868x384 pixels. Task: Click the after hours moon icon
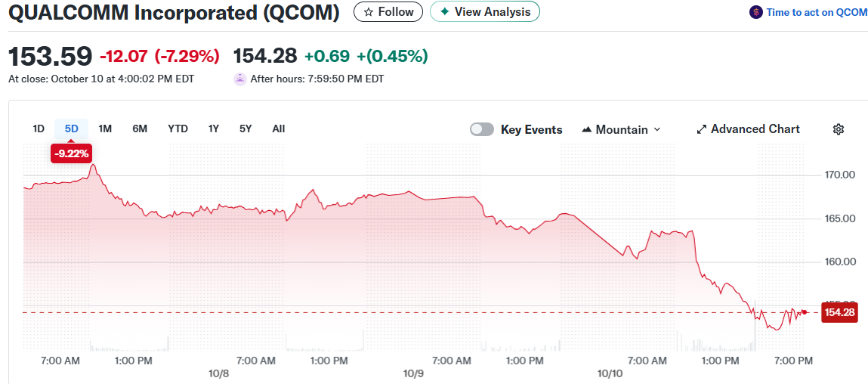(239, 79)
